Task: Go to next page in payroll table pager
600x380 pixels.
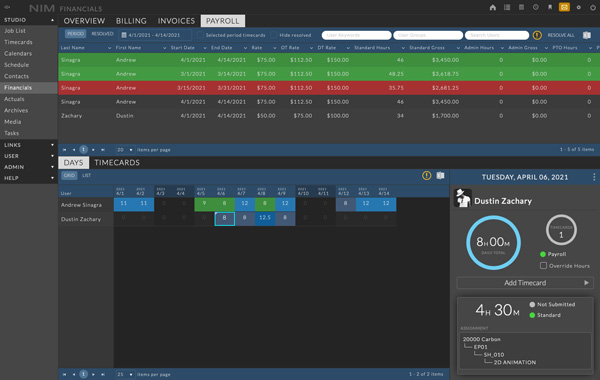Action: tap(93, 150)
